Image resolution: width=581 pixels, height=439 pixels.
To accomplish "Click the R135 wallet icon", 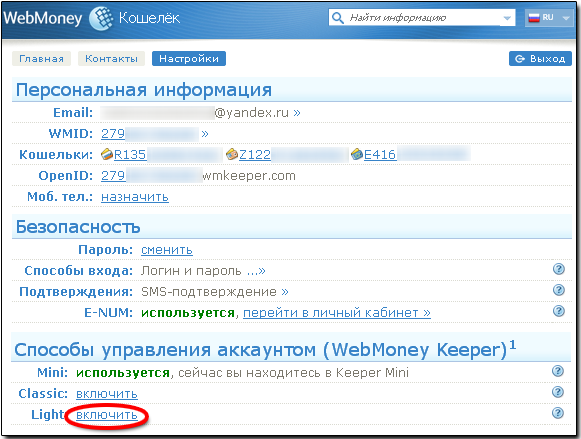I will [x=107, y=154].
